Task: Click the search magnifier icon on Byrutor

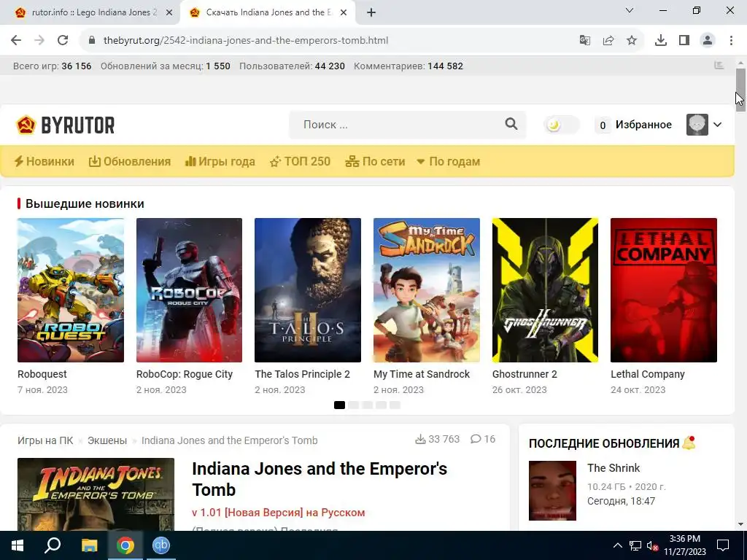Action: point(511,124)
